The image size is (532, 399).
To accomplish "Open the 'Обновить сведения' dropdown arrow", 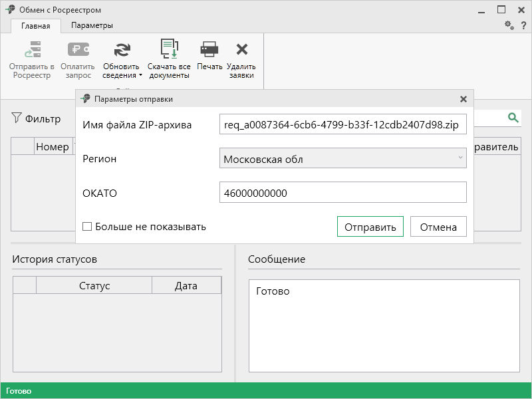I will point(140,76).
